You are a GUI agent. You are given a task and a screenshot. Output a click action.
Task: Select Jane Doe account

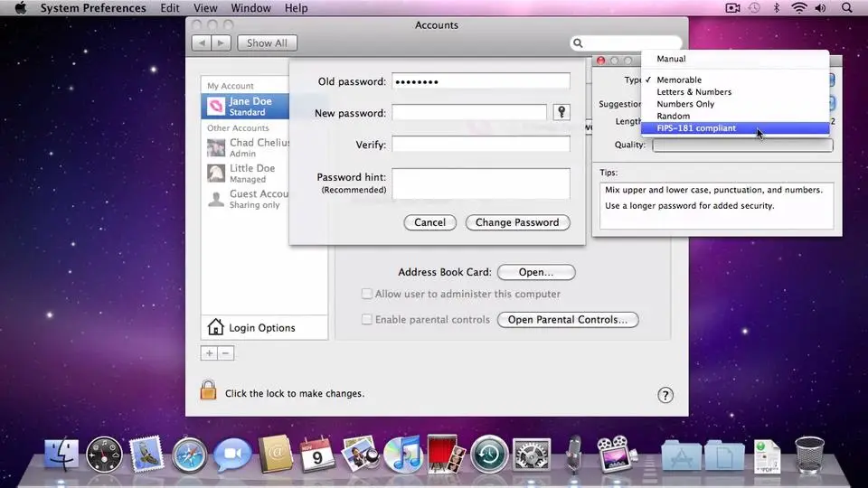[245, 106]
